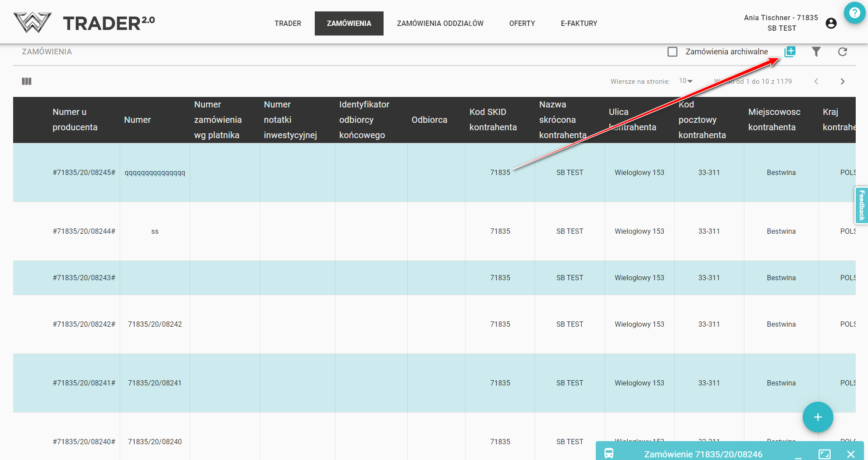Switch to the Zamówienia oddziałów tab
The height and width of the screenshot is (460, 868).
[440, 23]
